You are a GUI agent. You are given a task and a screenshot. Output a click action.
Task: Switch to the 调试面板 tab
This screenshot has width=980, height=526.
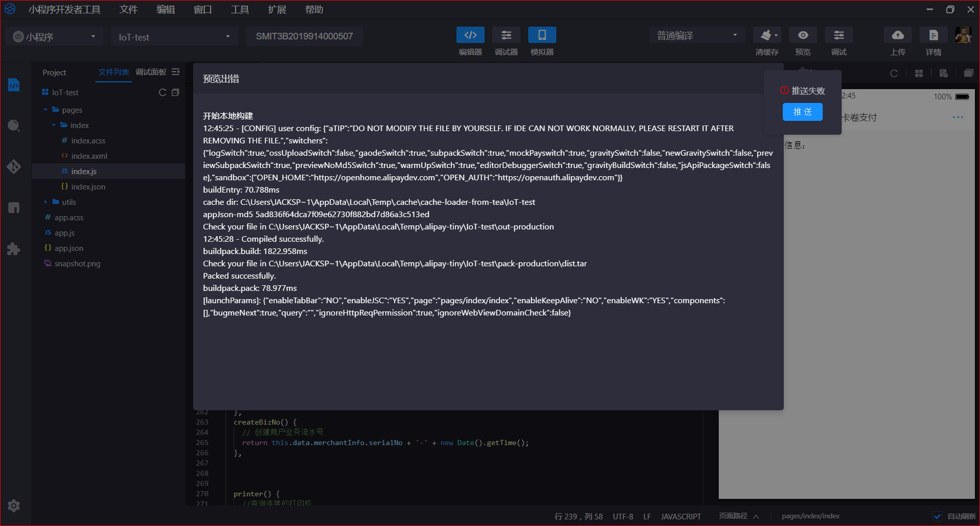(x=151, y=72)
